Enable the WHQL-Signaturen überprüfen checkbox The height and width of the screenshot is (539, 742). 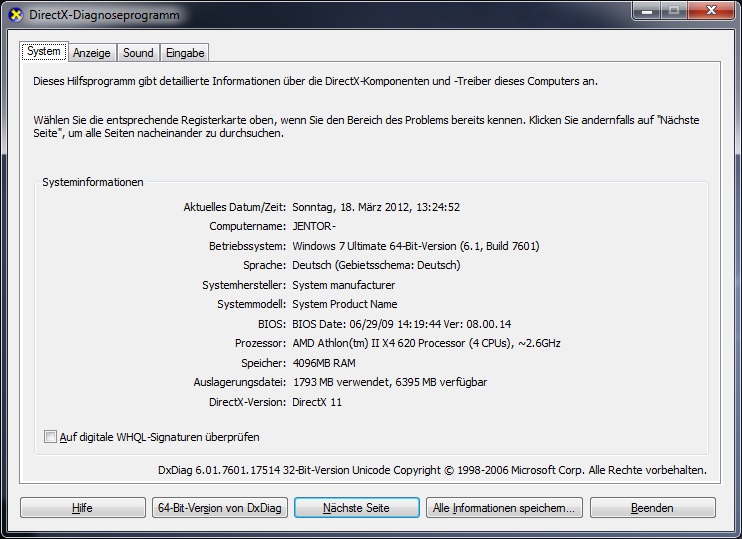pos(50,436)
